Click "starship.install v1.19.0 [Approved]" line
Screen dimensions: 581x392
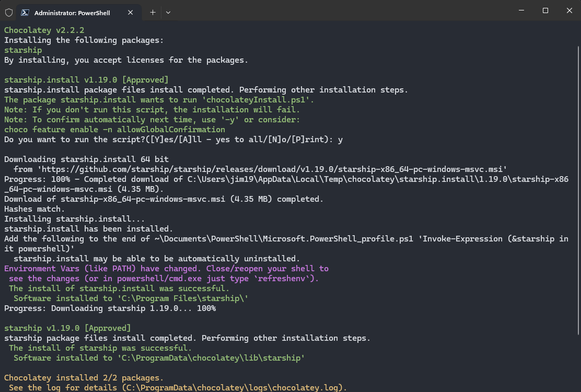(86, 79)
